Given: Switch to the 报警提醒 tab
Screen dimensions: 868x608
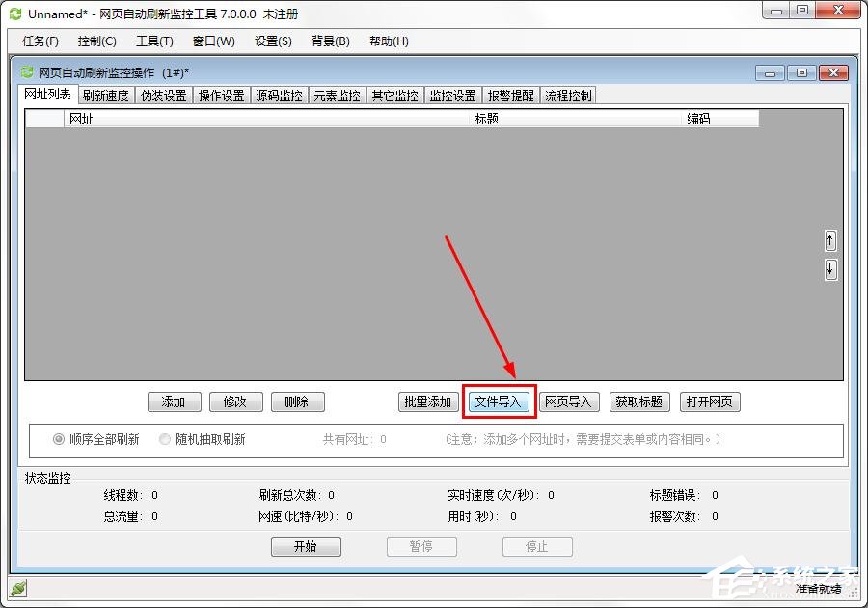Looking at the screenshot, I should click(511, 95).
